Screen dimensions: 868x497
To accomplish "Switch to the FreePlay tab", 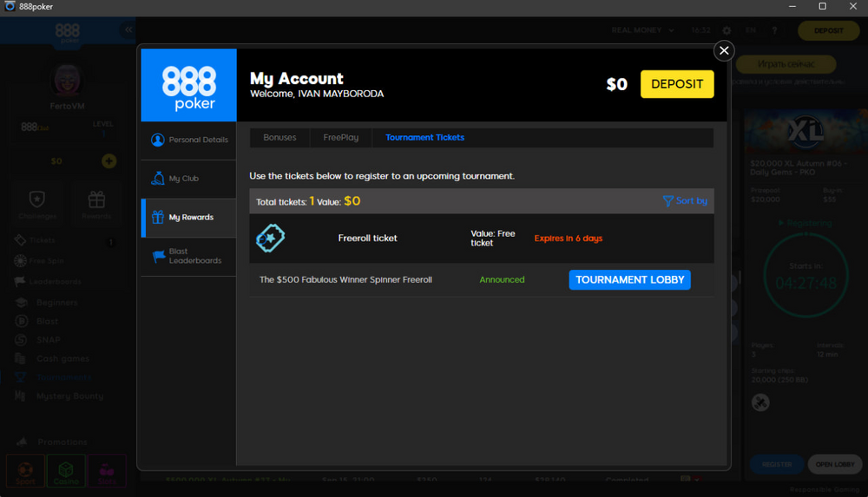I will click(x=341, y=137).
